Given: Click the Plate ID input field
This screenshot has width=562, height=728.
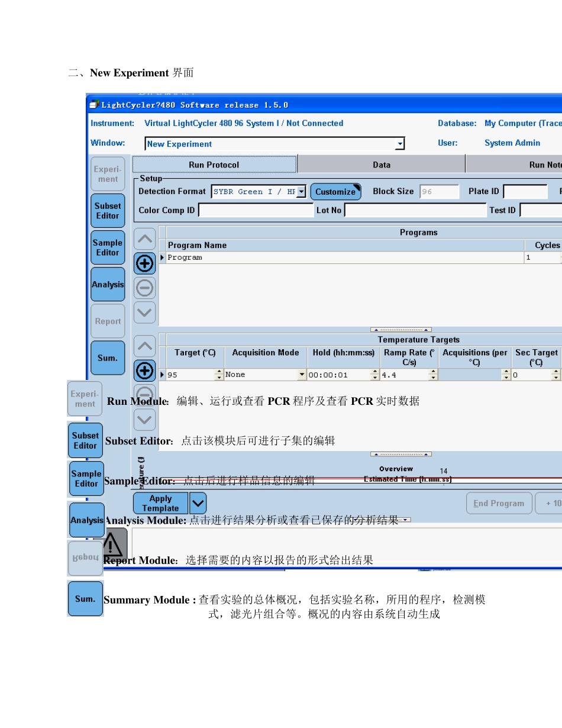Looking at the screenshot, I should coord(525,192).
